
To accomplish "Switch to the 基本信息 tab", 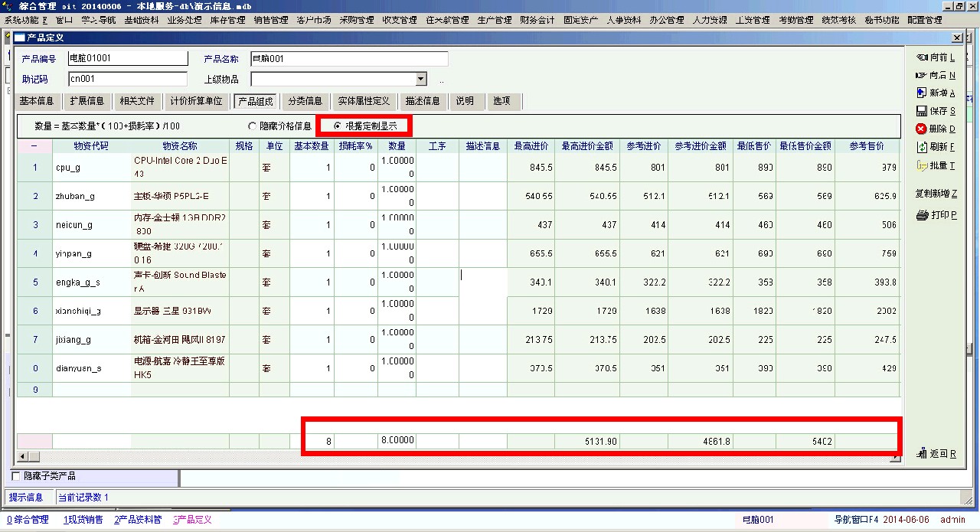I will (x=36, y=101).
